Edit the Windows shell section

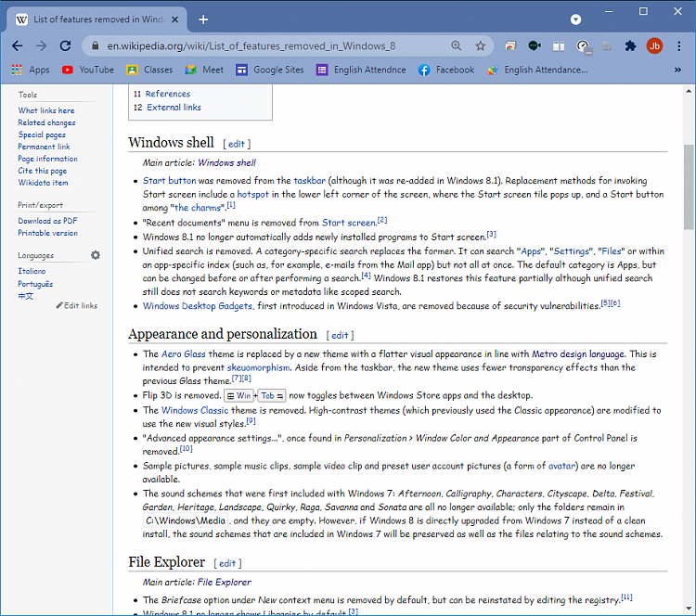coord(236,144)
